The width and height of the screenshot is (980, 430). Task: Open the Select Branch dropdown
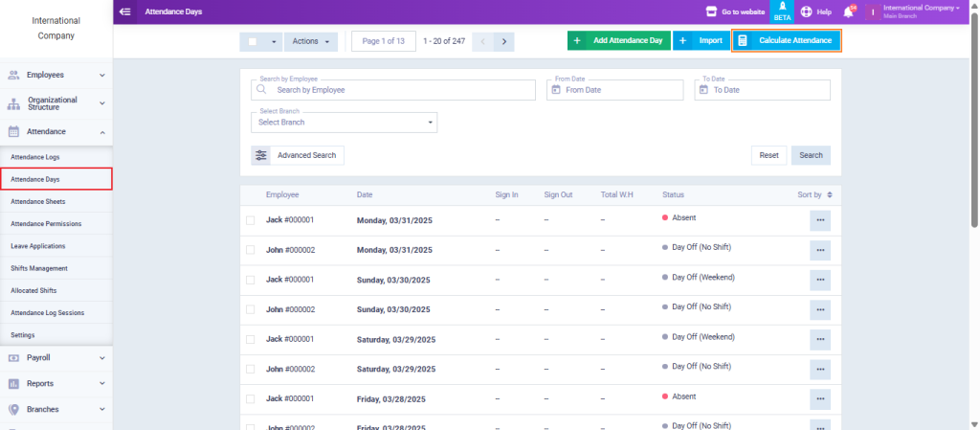pyautogui.click(x=345, y=123)
